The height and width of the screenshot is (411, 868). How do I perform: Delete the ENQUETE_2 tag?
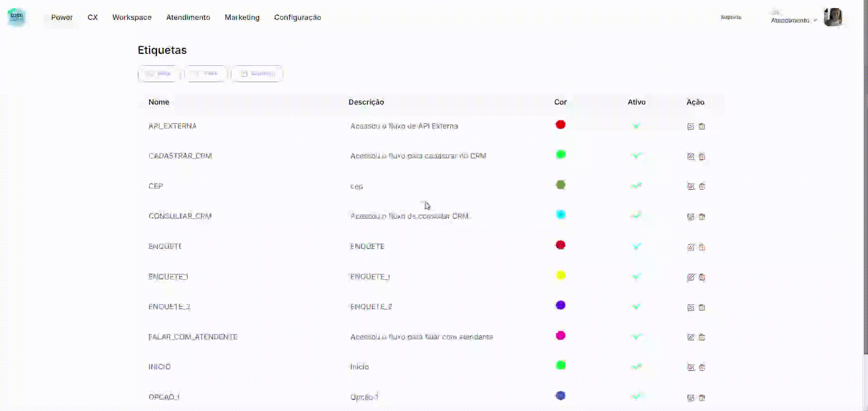coord(702,307)
